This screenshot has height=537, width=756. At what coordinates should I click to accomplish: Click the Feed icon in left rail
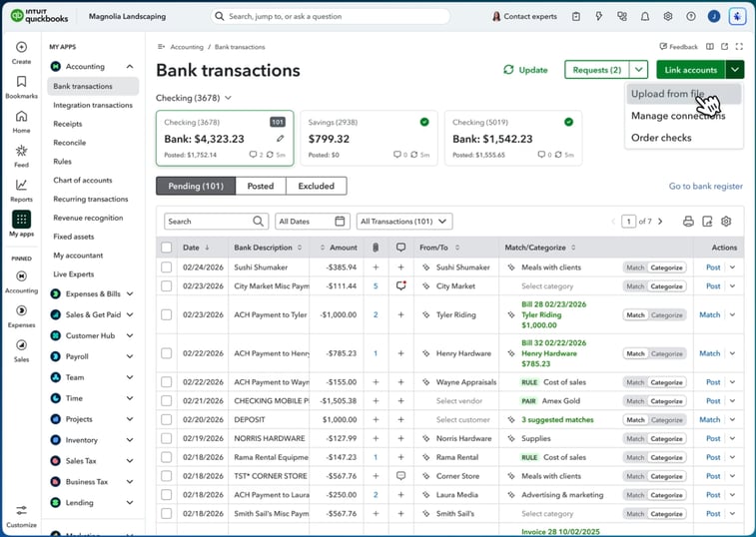pyautogui.click(x=21, y=155)
